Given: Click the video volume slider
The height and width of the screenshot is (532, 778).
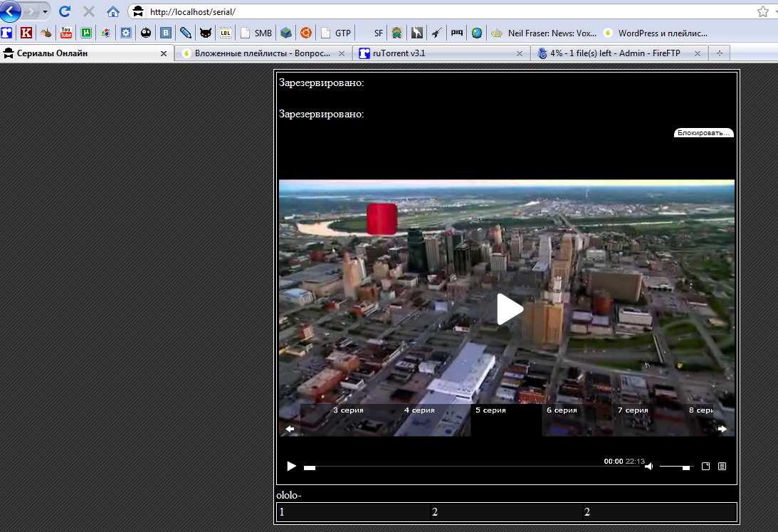Looking at the screenshot, I should point(674,467).
